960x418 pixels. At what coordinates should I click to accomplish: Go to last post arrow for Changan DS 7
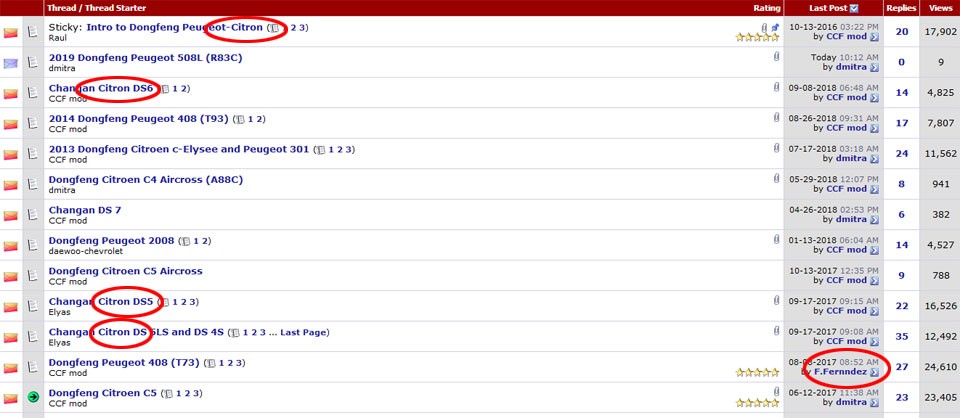[x=874, y=220]
